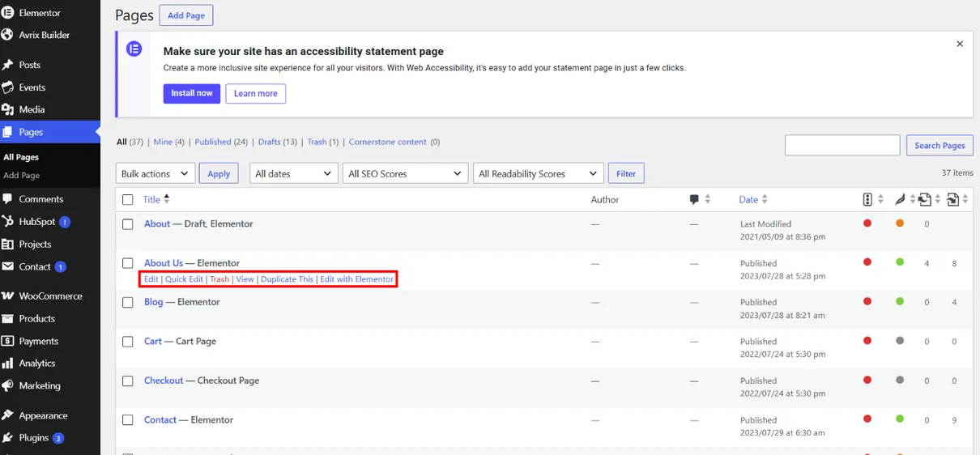Click the Add Page button beside heading
This screenshot has width=980, height=455.
(186, 15)
